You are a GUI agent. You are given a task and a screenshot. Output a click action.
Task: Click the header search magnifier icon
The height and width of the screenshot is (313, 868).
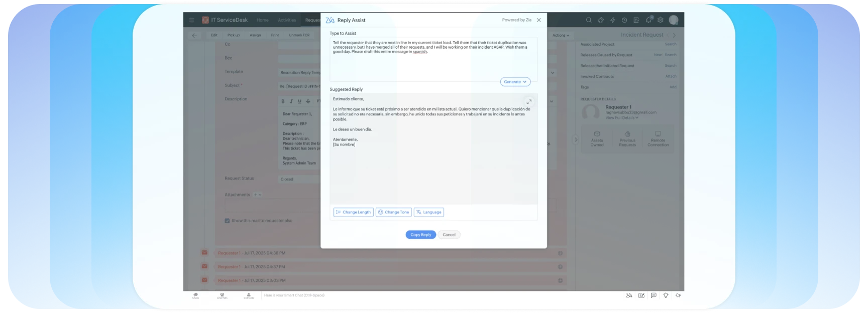[589, 20]
